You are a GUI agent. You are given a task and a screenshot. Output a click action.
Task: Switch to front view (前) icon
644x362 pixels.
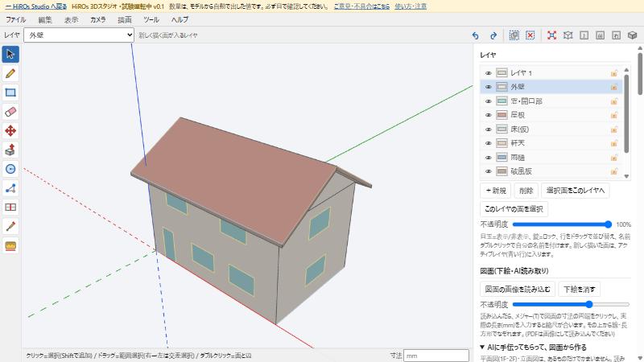point(600,35)
